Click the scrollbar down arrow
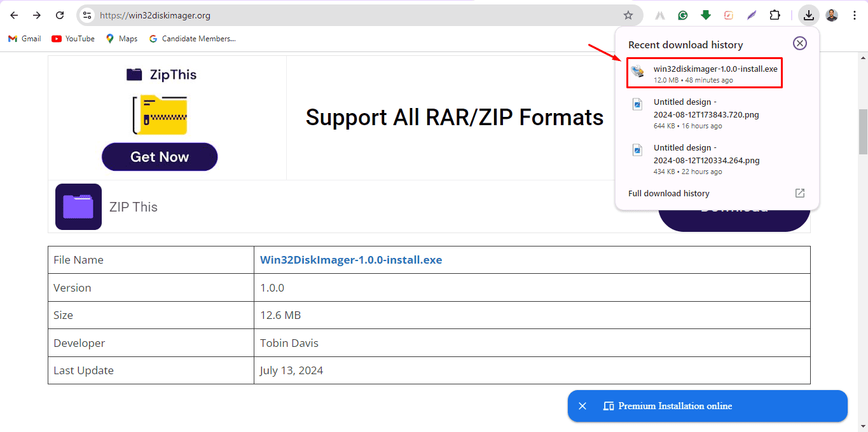 [863, 426]
